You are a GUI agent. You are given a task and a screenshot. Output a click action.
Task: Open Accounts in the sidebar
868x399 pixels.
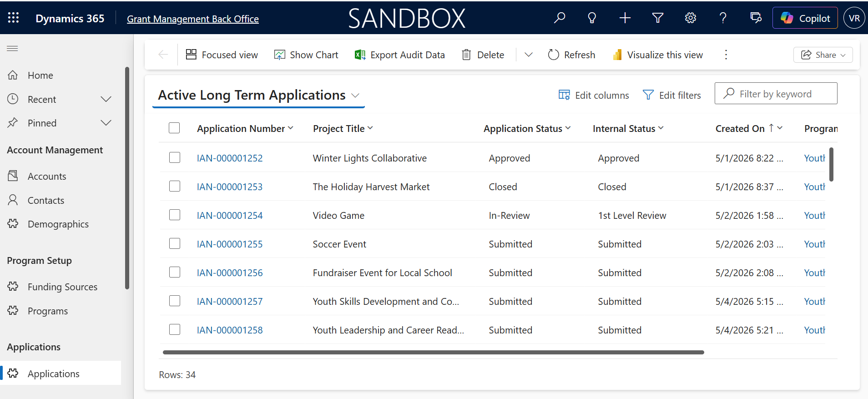click(x=47, y=176)
